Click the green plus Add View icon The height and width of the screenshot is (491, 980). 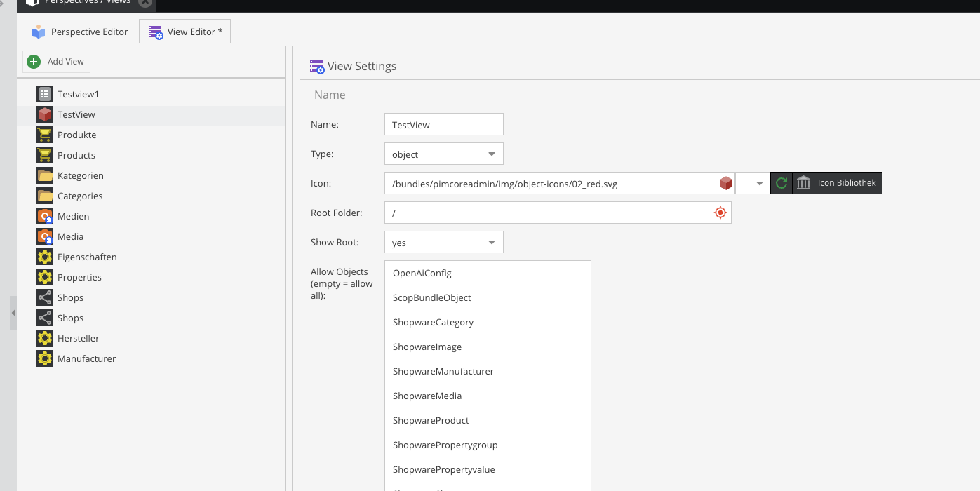tap(34, 62)
